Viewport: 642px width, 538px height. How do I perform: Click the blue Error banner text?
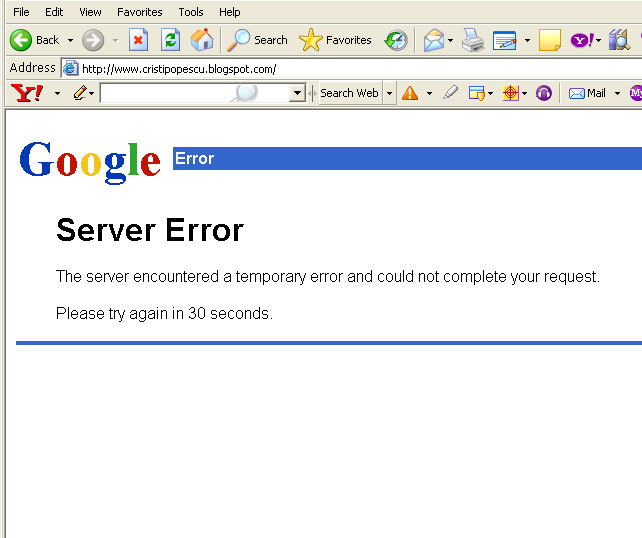tap(194, 158)
